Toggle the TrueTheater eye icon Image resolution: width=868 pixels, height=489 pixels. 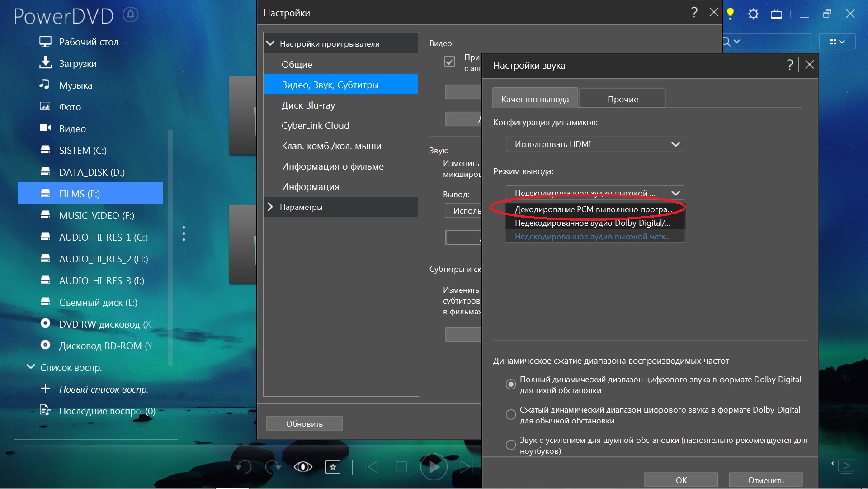pyautogui.click(x=303, y=466)
